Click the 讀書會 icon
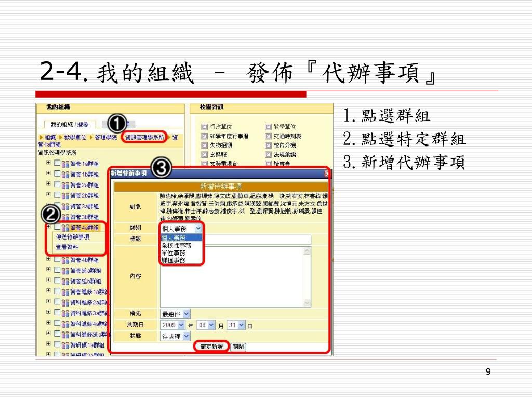Image resolution: width=532 pixels, height=399 pixels. click(x=269, y=164)
